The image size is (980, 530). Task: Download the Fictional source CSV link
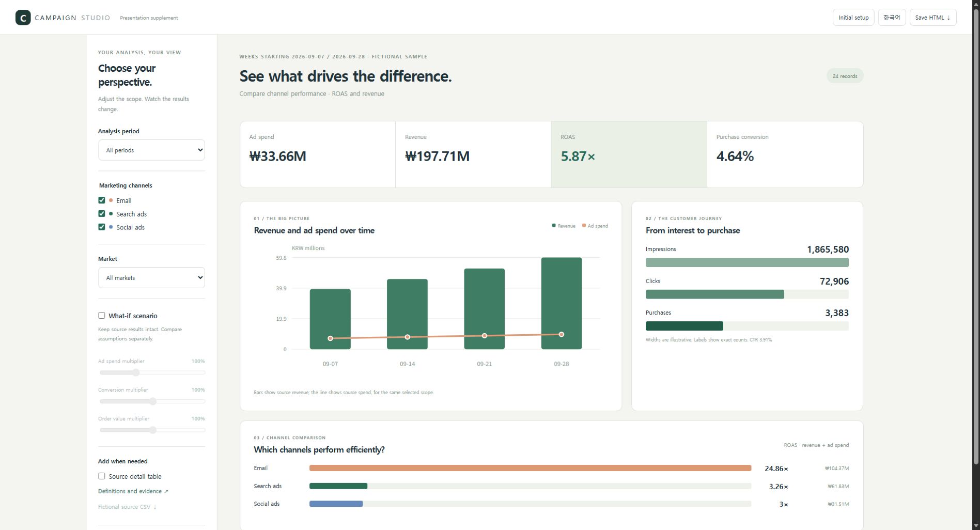click(127, 507)
